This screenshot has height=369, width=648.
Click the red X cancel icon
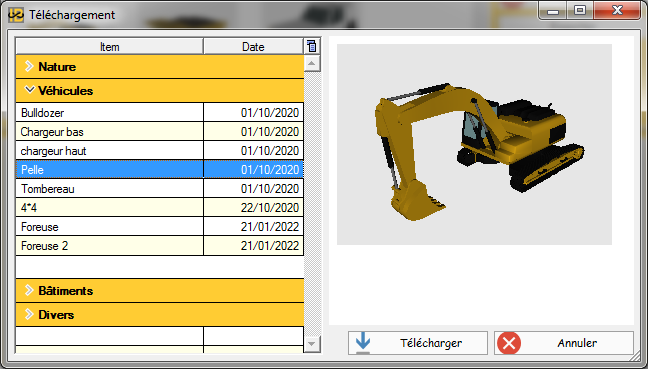point(509,343)
